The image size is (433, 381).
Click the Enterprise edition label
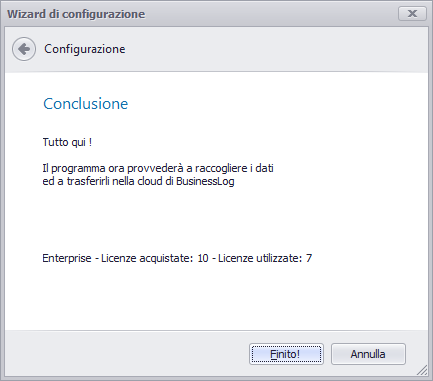pyautogui.click(x=67, y=258)
